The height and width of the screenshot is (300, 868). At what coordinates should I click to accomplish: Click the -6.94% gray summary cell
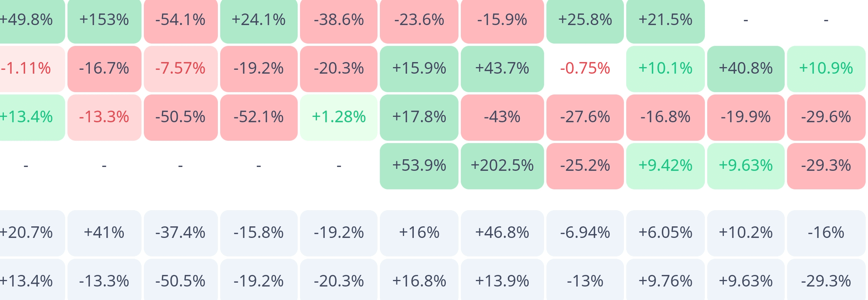tap(585, 233)
